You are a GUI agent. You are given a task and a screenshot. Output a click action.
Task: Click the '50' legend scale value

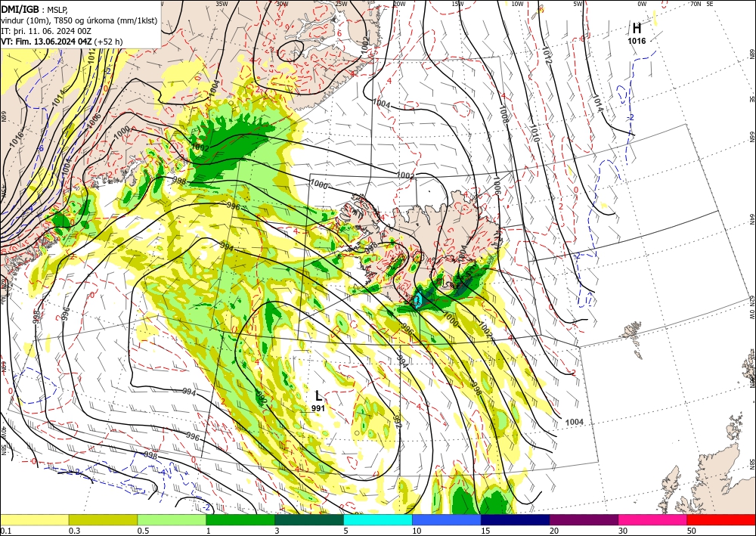692,531
